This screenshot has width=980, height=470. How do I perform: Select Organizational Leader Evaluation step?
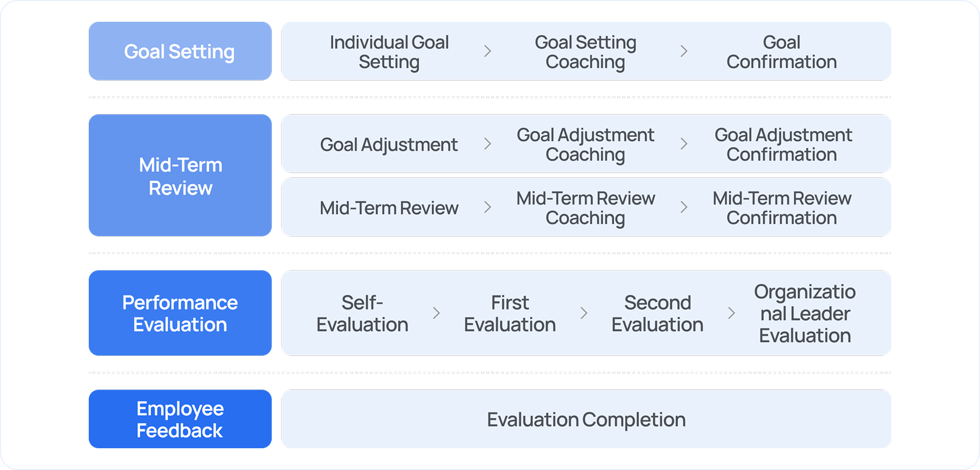805,313
